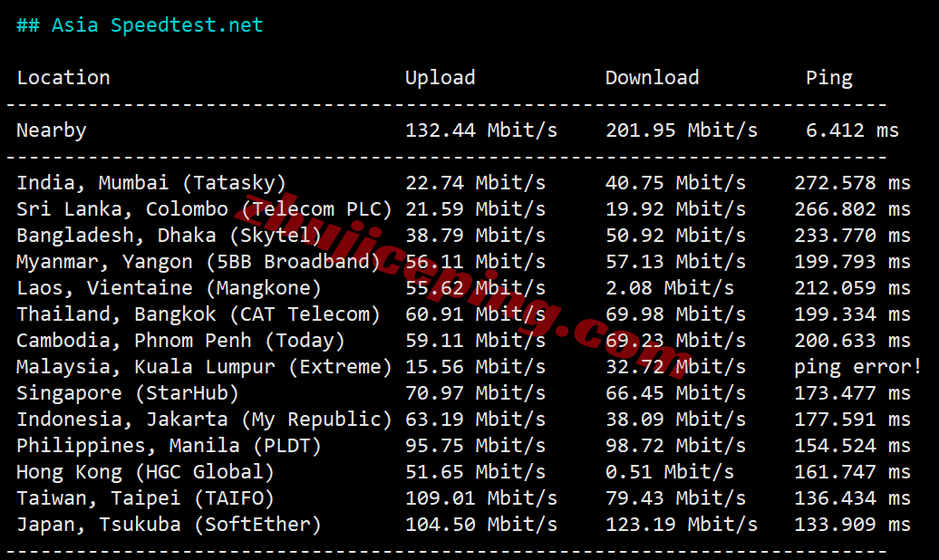
Task: Click Bangladesh download value 50.92 Mbit/s
Action: (x=675, y=236)
